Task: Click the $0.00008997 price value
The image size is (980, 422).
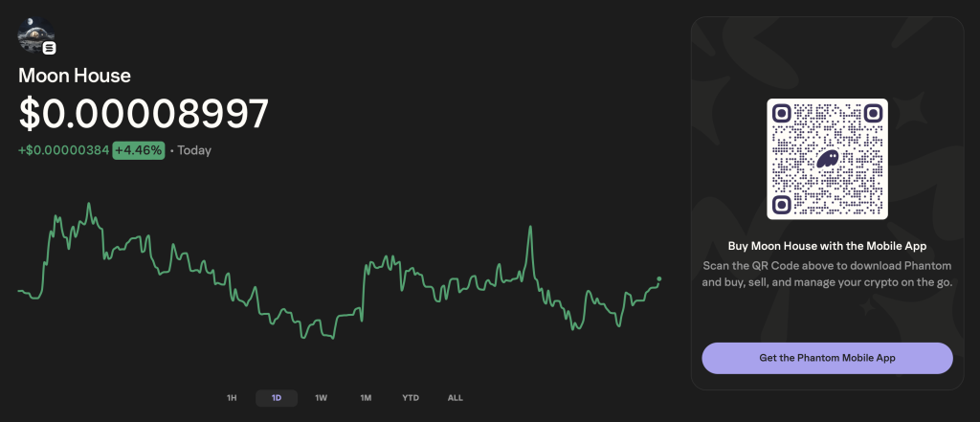Action: 144,114
